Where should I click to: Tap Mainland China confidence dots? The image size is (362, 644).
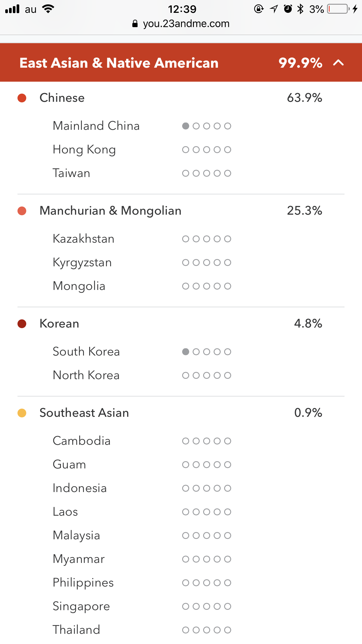207,126
